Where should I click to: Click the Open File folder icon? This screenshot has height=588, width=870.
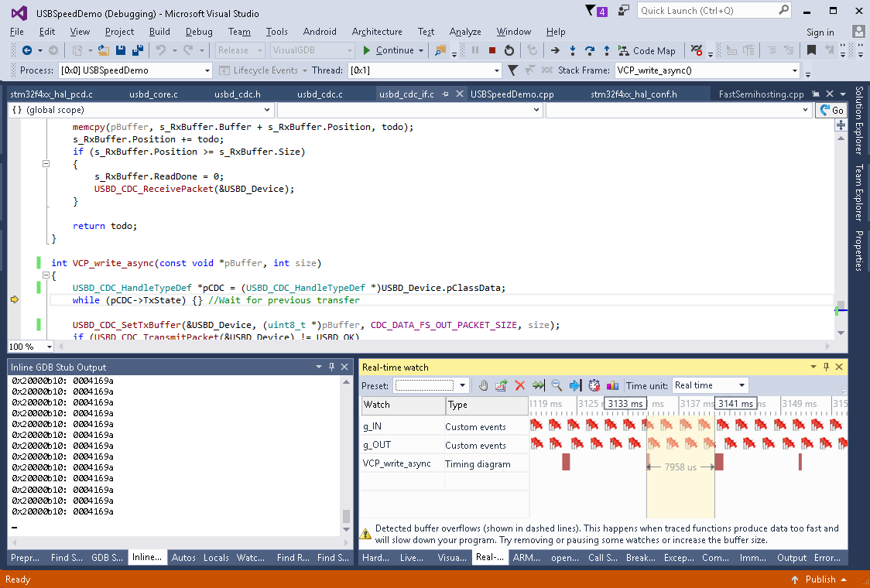tap(104, 50)
